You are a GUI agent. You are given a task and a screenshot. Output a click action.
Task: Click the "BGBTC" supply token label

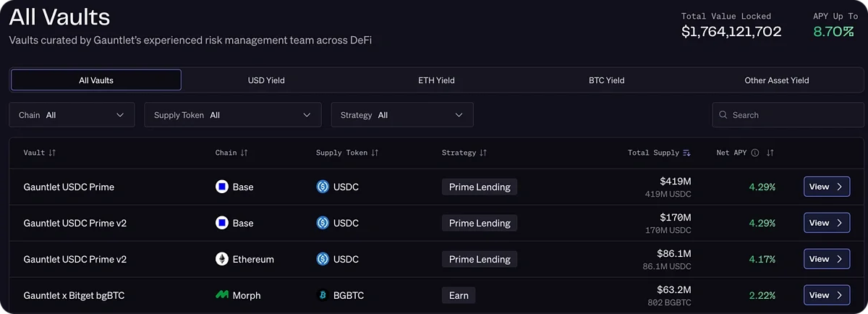click(x=349, y=295)
